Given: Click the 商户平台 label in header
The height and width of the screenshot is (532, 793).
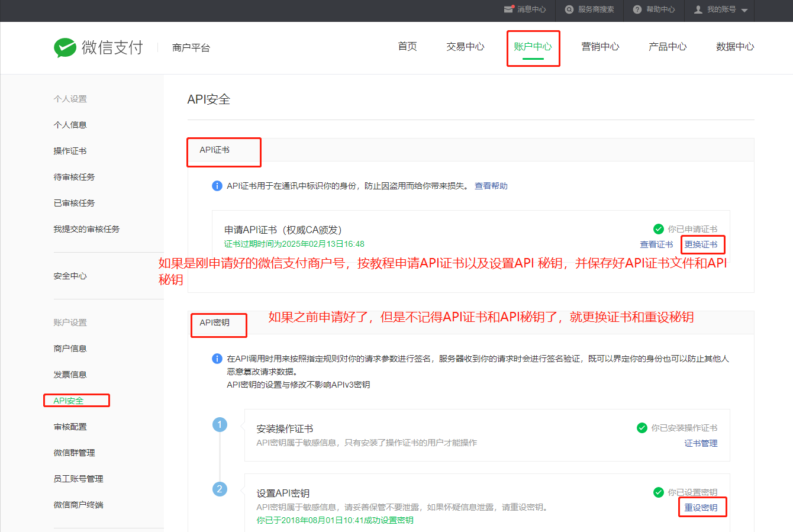Looking at the screenshot, I should (x=191, y=47).
